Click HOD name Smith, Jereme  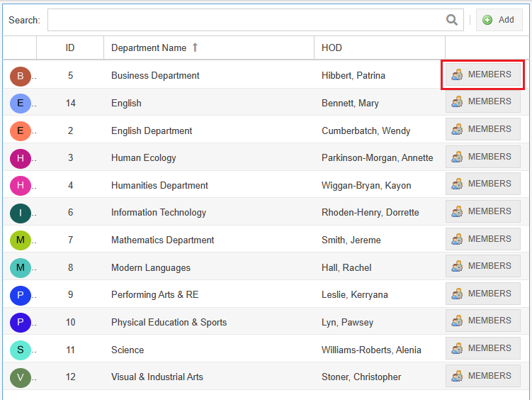tap(351, 240)
